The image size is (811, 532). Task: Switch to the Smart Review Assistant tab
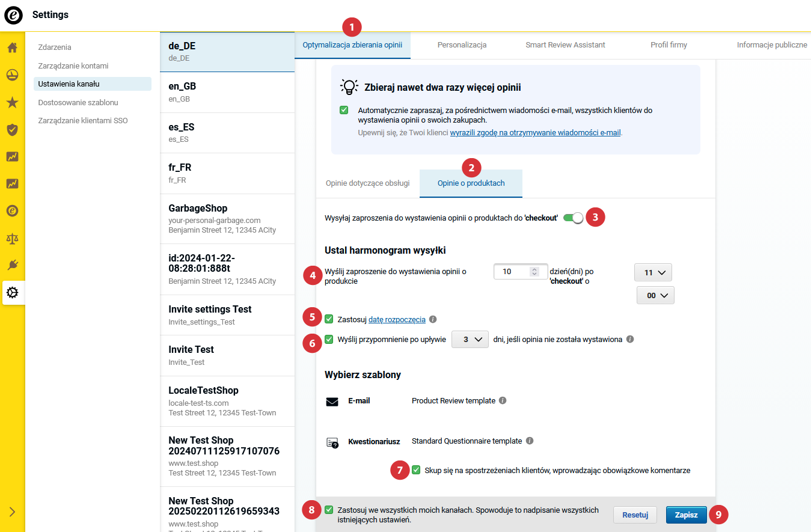coord(565,45)
